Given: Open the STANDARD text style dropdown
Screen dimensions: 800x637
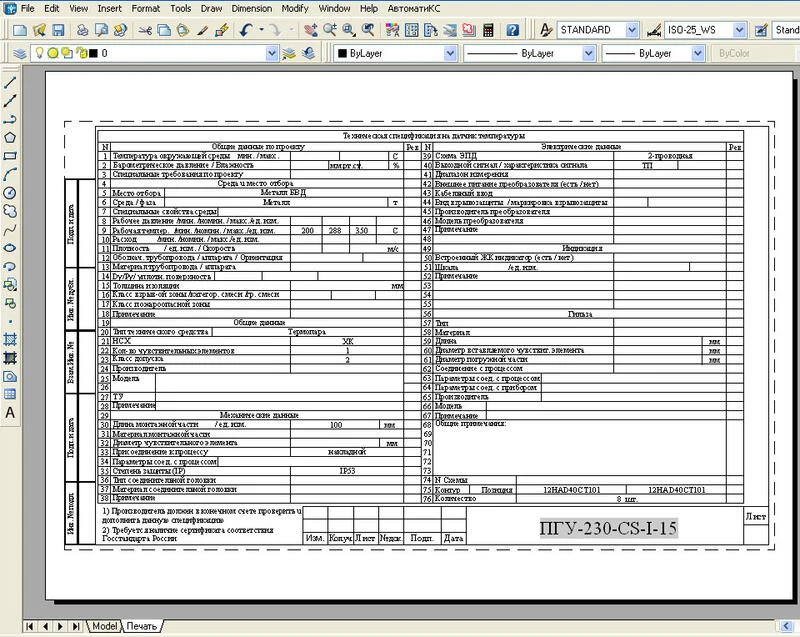Looking at the screenshot, I should pyautogui.click(x=632, y=30).
